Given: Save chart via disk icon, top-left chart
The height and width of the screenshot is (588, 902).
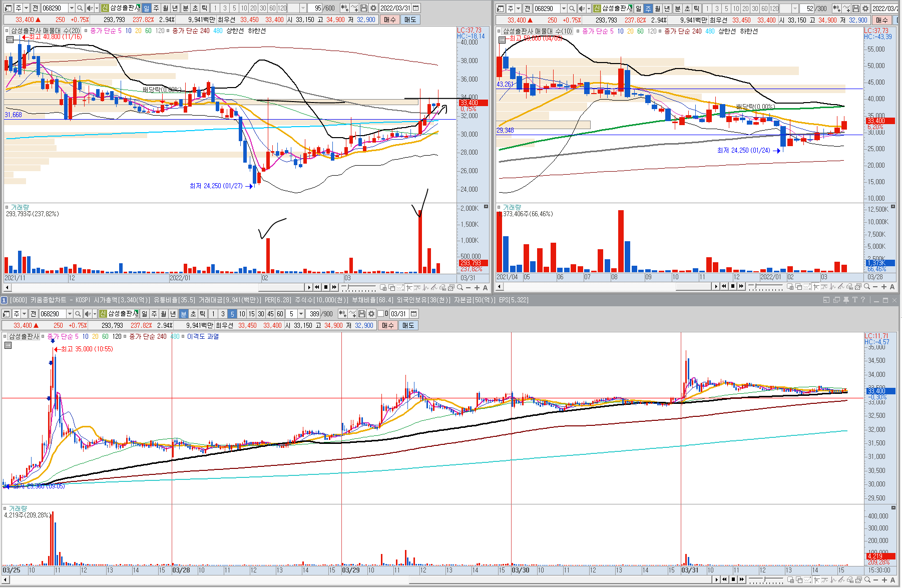Looking at the screenshot, I should [364, 8].
